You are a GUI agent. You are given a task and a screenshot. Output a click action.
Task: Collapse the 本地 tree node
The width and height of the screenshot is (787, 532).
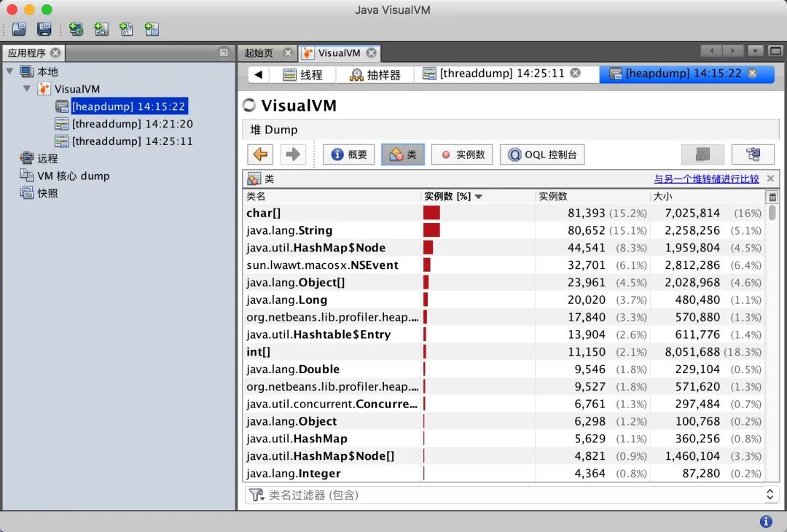pyautogui.click(x=9, y=71)
